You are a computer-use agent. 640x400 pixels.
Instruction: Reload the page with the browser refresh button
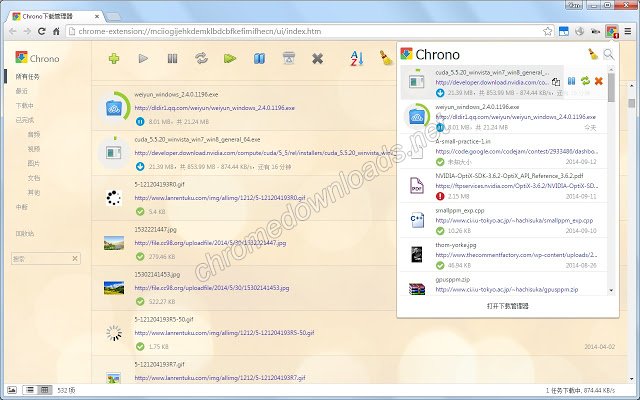[42, 31]
